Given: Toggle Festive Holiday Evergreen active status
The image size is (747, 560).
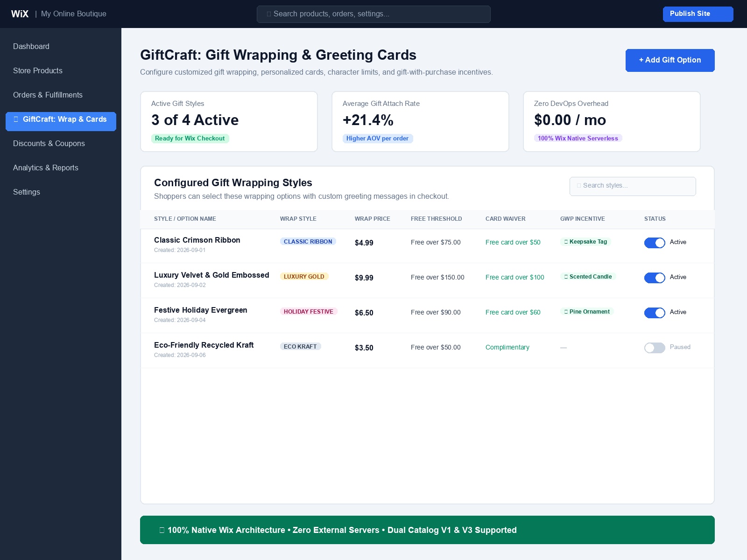Looking at the screenshot, I should tap(655, 313).
